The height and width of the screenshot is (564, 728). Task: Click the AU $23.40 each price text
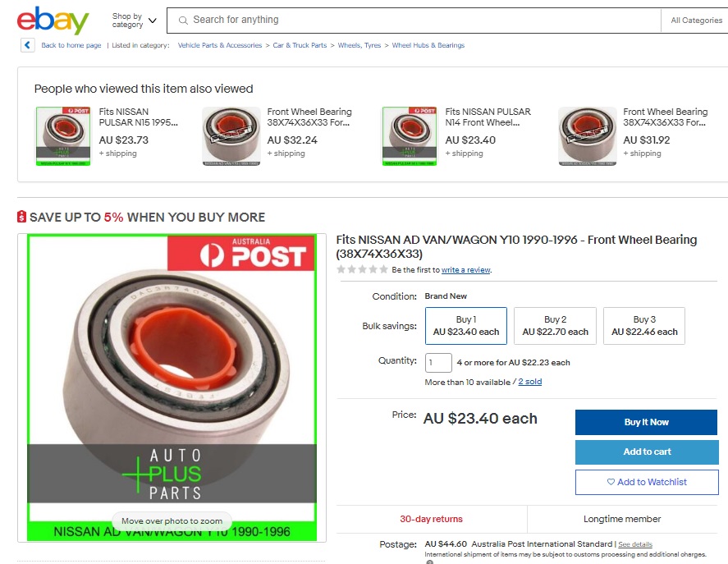pos(480,419)
